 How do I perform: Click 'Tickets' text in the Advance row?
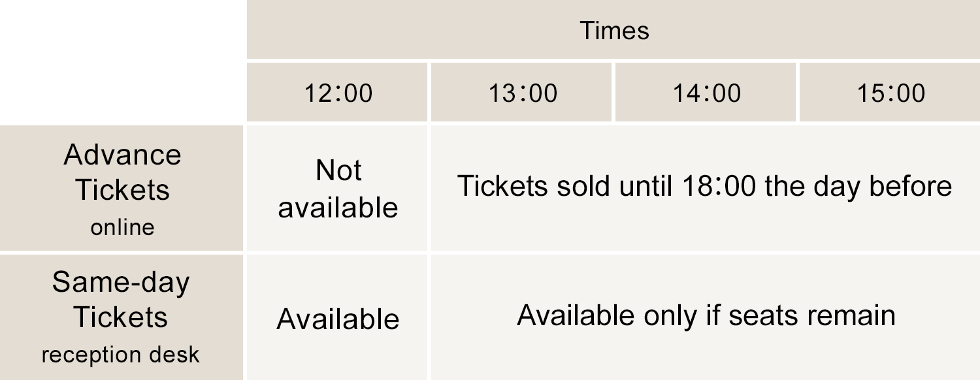(122, 189)
